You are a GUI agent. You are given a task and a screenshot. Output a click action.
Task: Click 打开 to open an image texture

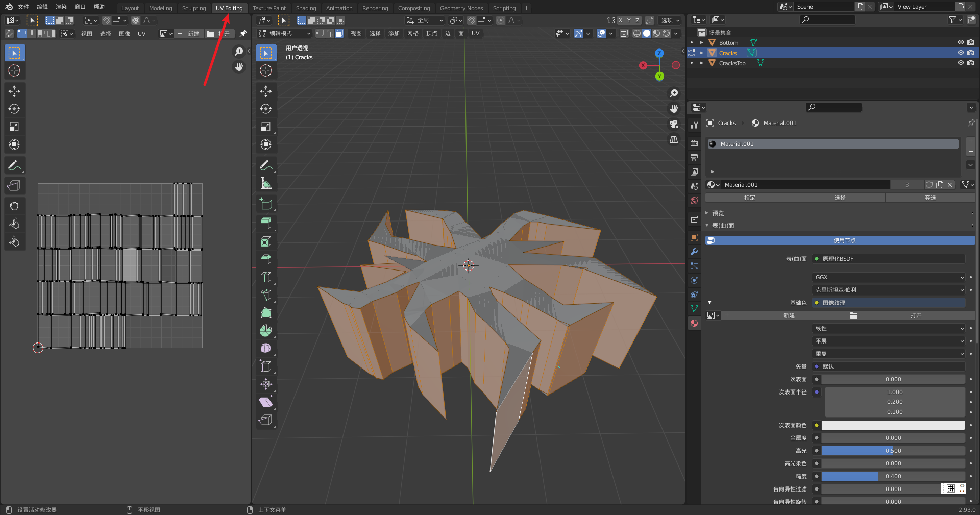coord(911,315)
